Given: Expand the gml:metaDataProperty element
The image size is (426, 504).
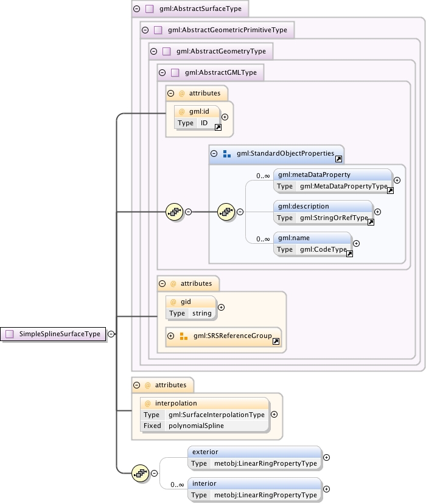Looking at the screenshot, I should pyautogui.click(x=397, y=181).
